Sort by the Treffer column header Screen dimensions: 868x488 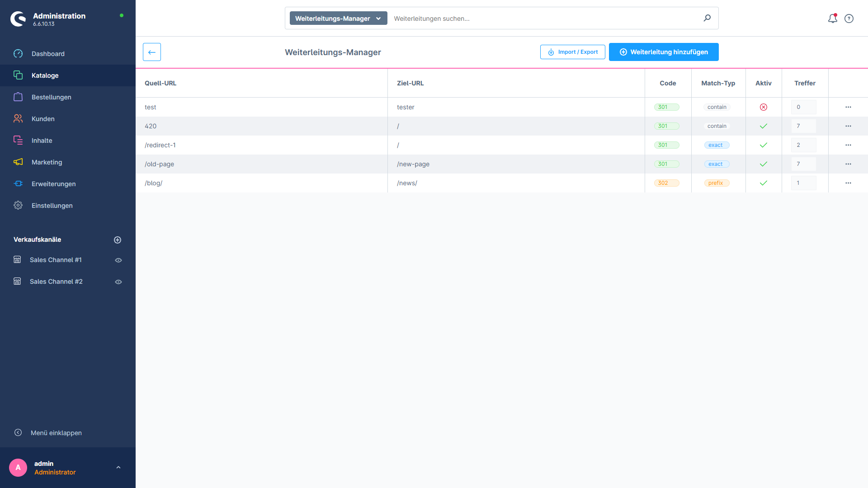(805, 83)
